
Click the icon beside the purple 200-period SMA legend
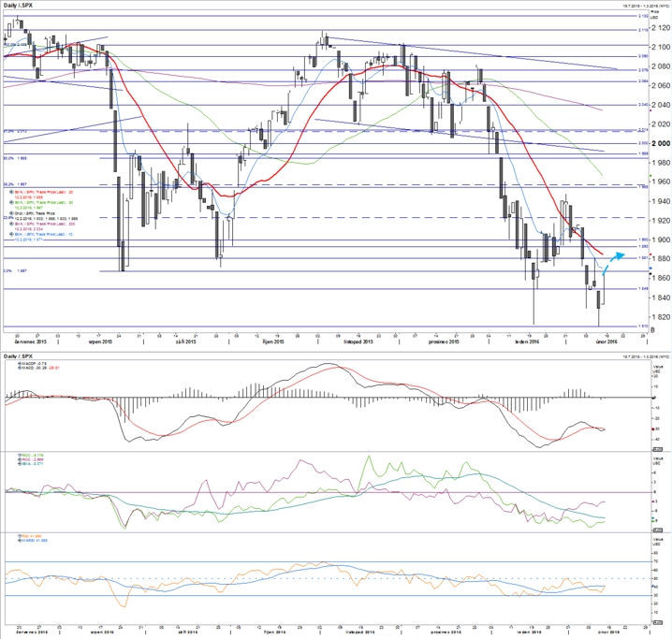11,224
